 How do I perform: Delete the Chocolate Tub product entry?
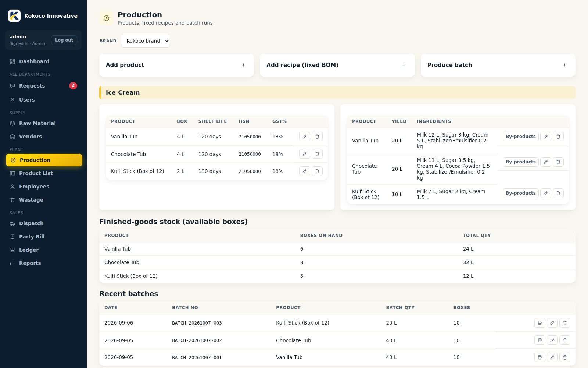coord(317,154)
